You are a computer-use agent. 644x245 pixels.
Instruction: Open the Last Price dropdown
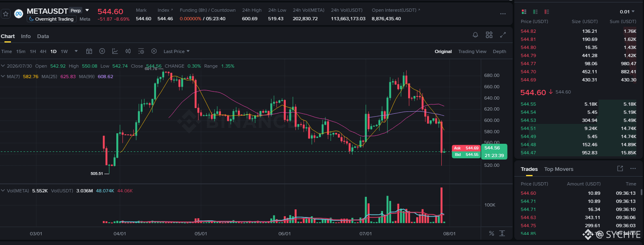tap(177, 51)
